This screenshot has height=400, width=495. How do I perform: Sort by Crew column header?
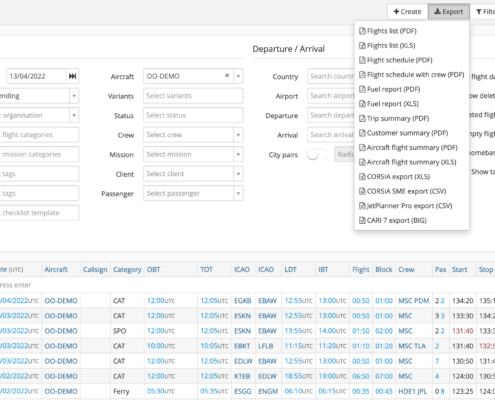[x=406, y=269]
